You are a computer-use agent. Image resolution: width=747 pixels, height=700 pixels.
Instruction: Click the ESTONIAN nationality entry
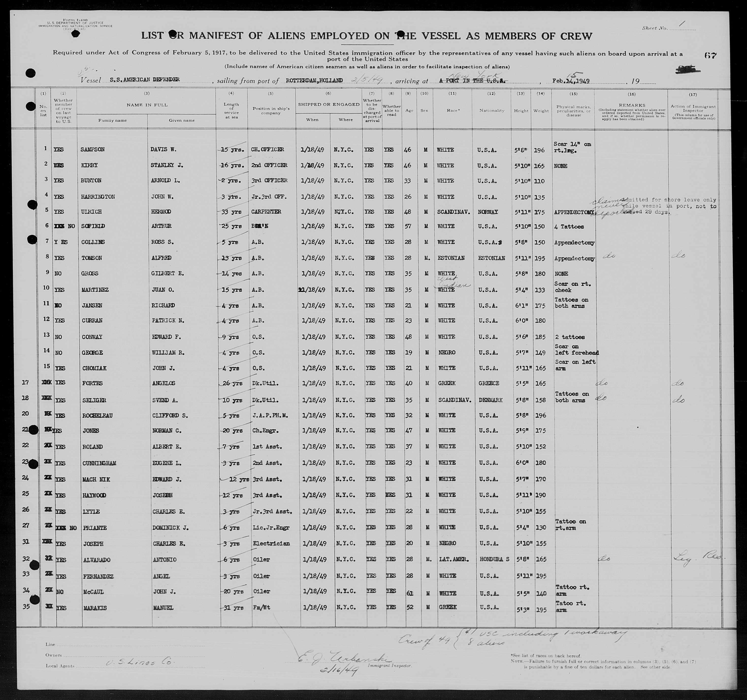point(491,258)
